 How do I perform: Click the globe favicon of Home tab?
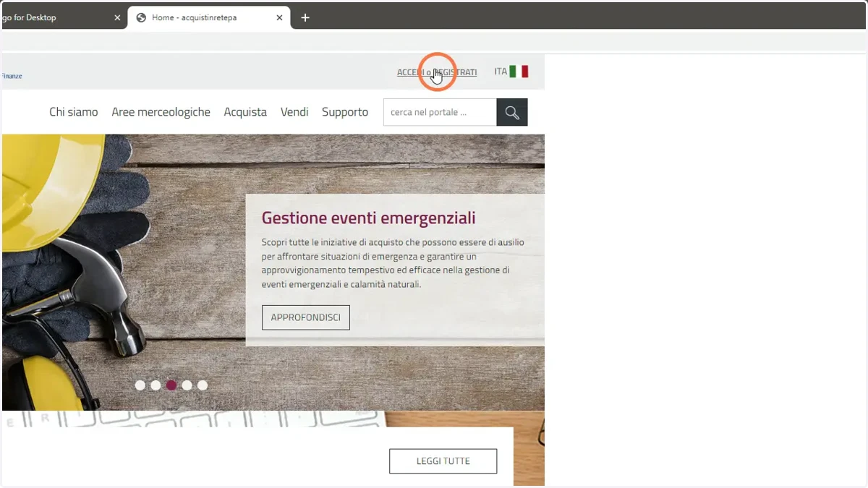pyautogui.click(x=141, y=17)
